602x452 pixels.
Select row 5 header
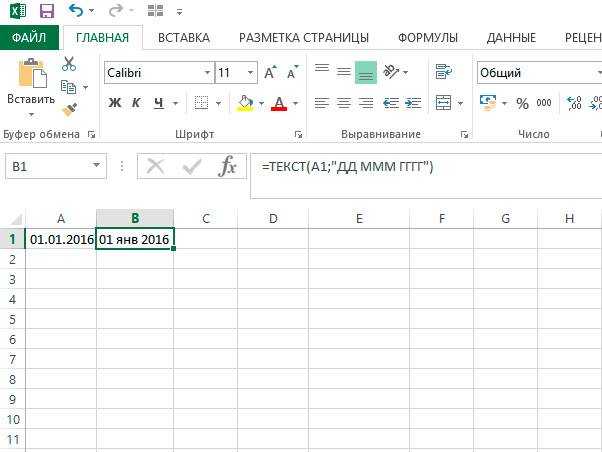12,319
